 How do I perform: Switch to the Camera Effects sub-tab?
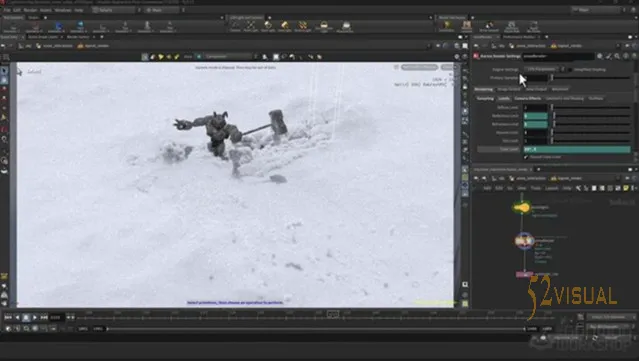click(527, 99)
